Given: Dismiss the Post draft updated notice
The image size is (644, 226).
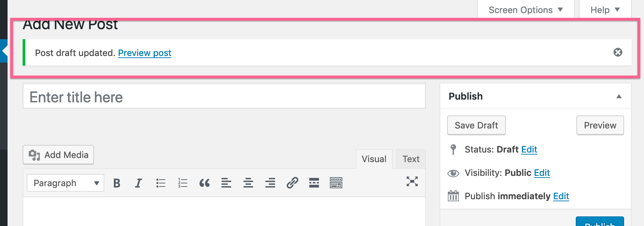Looking at the screenshot, I should (618, 52).
